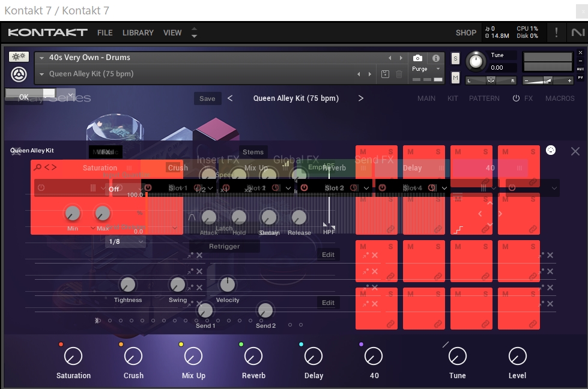Open the color palette icon
This screenshot has height=389, width=588.
551,150
